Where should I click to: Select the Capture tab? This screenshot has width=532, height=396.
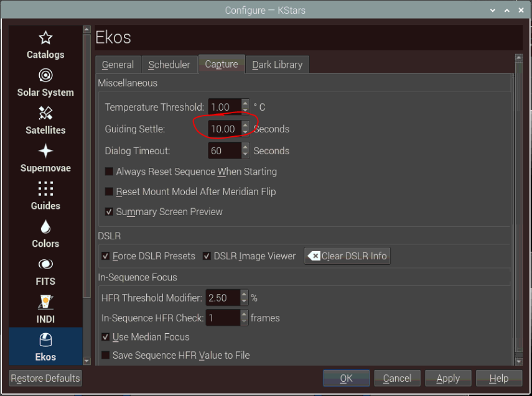[x=222, y=64]
